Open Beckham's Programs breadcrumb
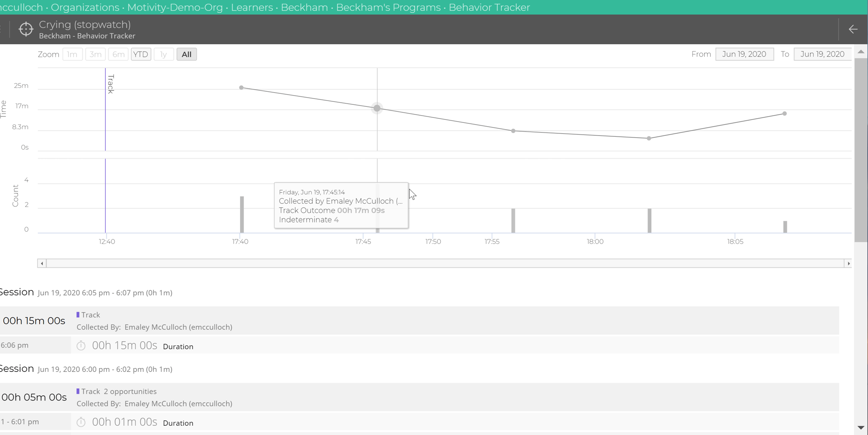The width and height of the screenshot is (868, 435). (x=388, y=7)
